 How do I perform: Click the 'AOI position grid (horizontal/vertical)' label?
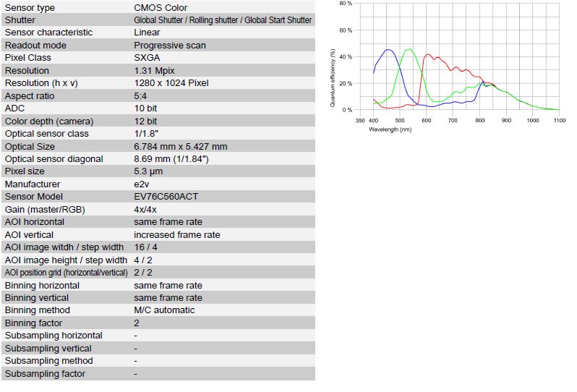[67, 273]
